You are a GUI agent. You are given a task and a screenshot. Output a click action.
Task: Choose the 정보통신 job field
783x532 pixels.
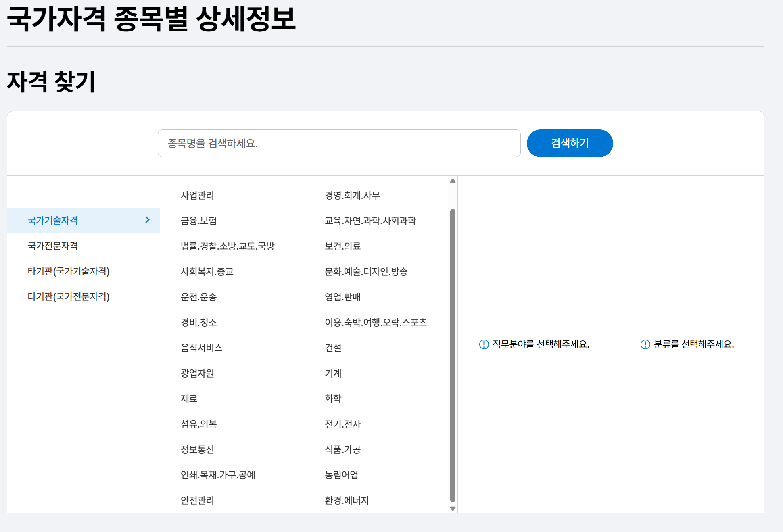[x=197, y=449]
